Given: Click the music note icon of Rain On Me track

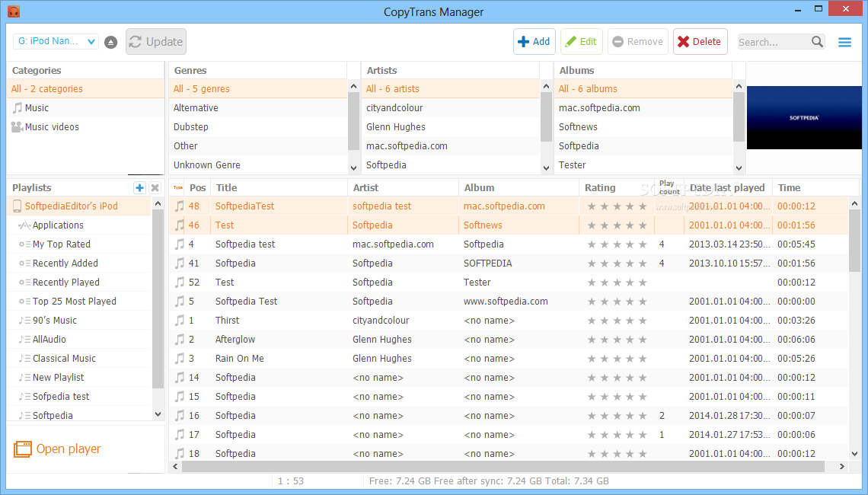Looking at the screenshot, I should [180, 358].
